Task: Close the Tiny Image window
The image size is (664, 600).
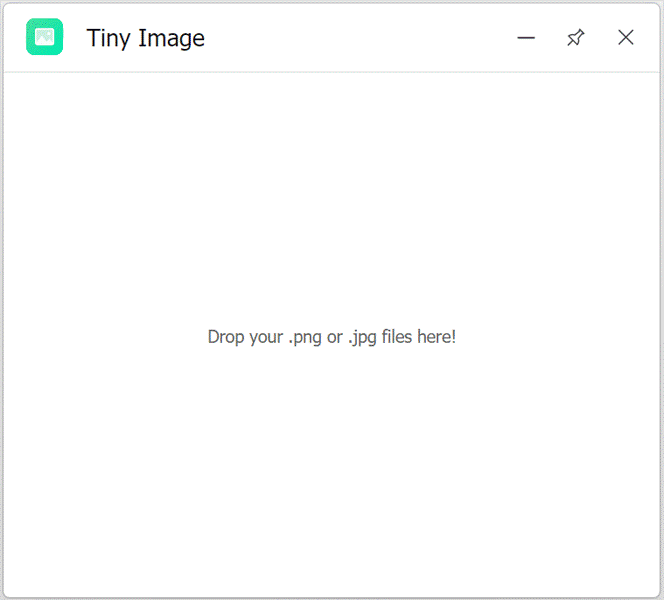Action: click(x=625, y=37)
